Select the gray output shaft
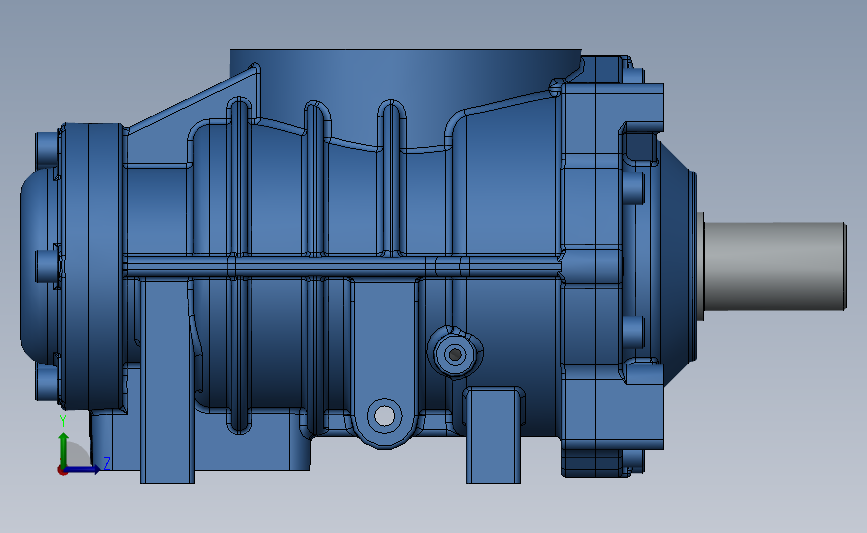 [775, 266]
